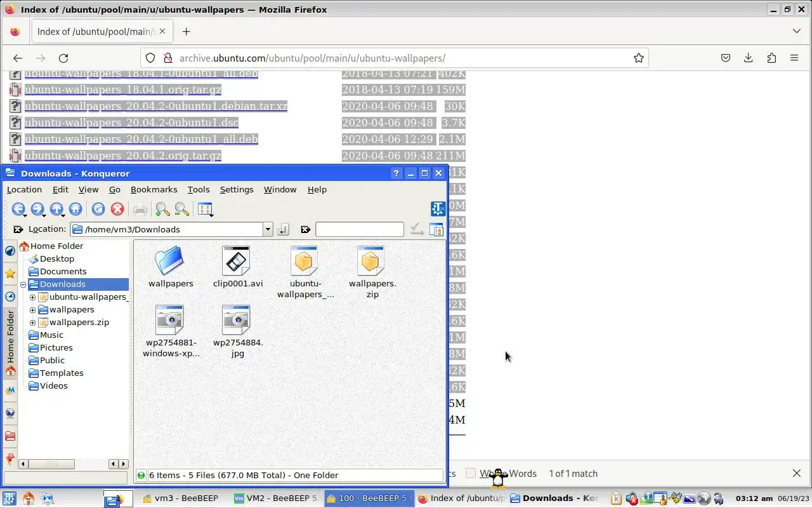
Task: Select Templates in the folder tree
Action: 62,373
